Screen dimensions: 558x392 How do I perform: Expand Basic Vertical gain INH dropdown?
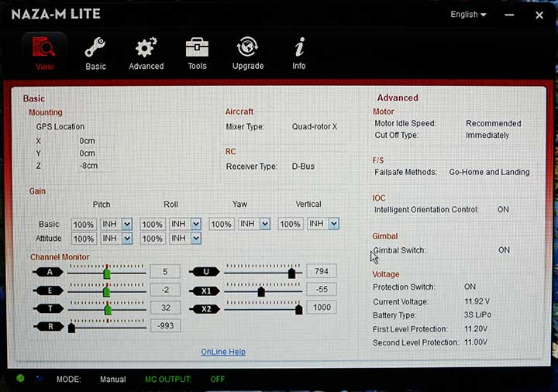[x=333, y=223]
